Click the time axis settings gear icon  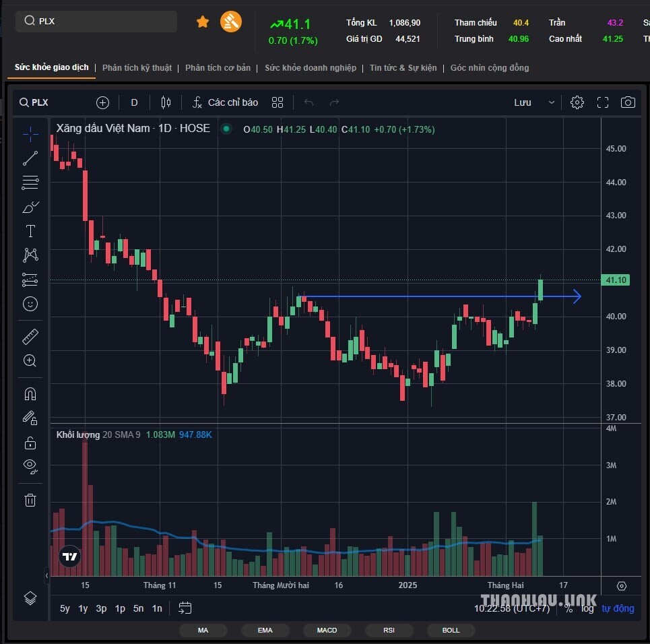622,585
